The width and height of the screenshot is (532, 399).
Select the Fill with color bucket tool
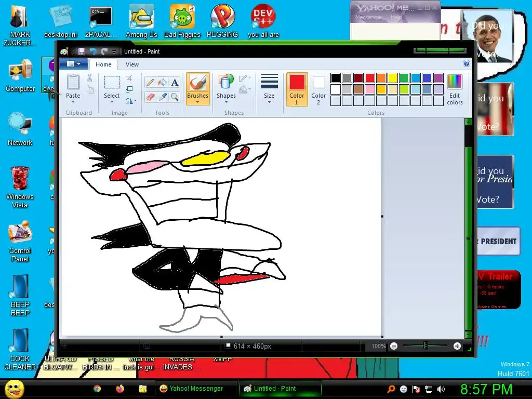[162, 83]
